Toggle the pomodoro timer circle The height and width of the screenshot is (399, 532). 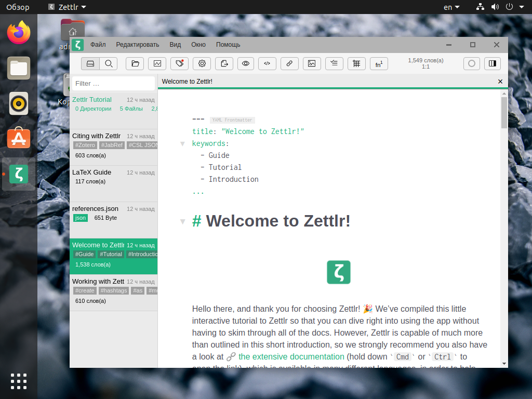(472, 63)
